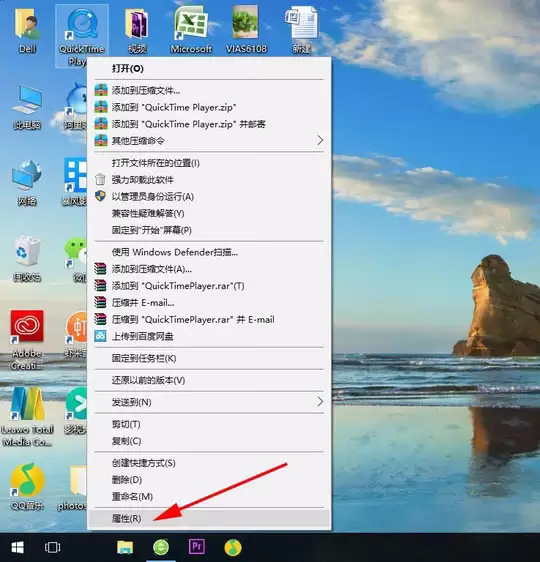Choose 剪切(T) in the context menu
540x562 pixels.
(x=209, y=424)
